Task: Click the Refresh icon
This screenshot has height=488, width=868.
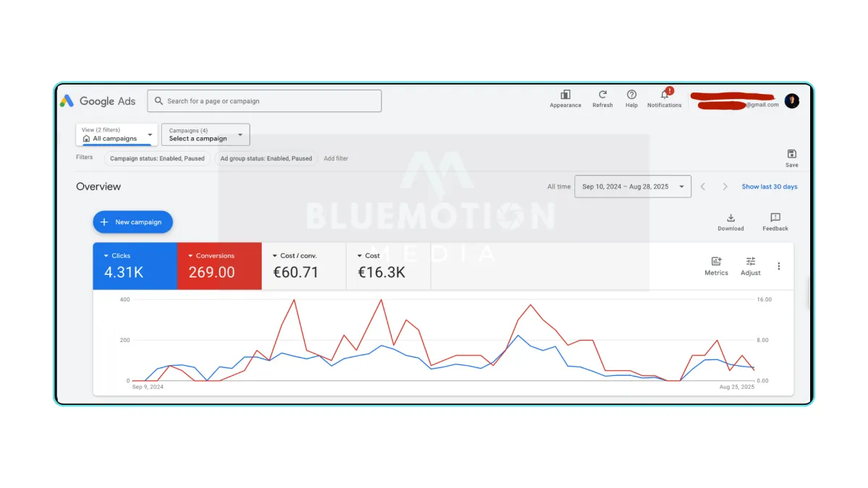Action: 603,95
